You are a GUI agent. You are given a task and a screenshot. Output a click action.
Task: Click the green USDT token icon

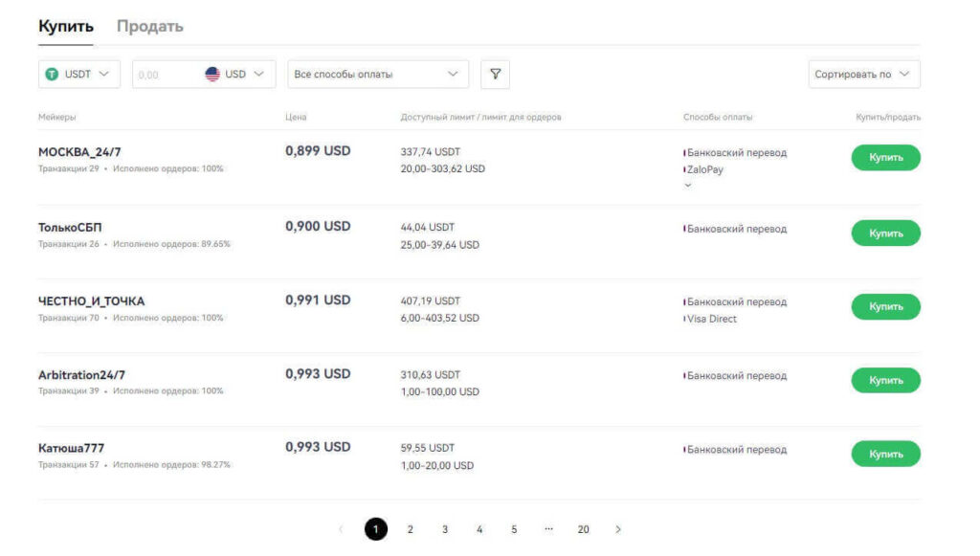pyautogui.click(x=54, y=73)
